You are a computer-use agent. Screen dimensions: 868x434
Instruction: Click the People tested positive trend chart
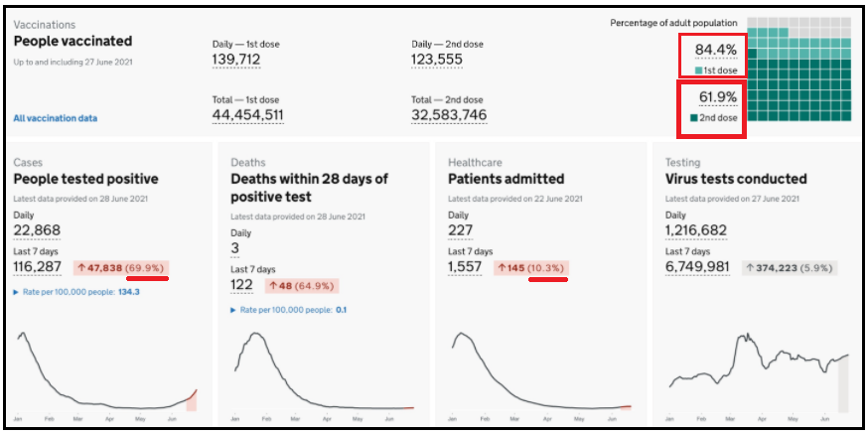click(x=105, y=372)
